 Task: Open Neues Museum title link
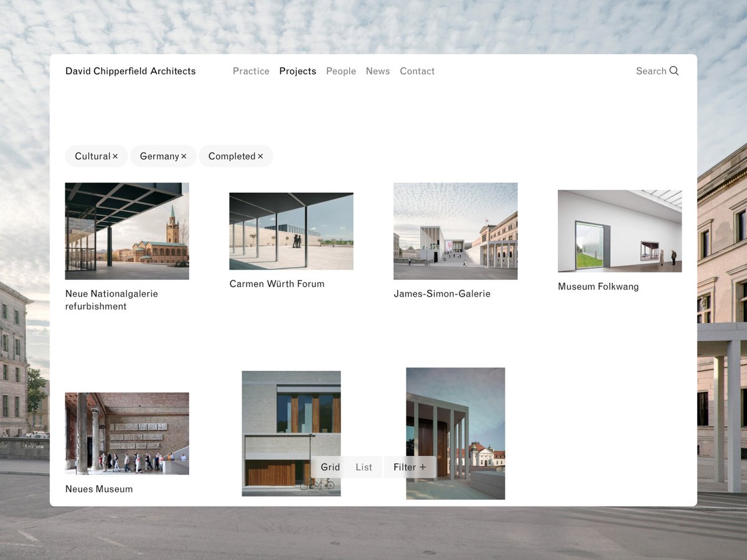pos(99,489)
